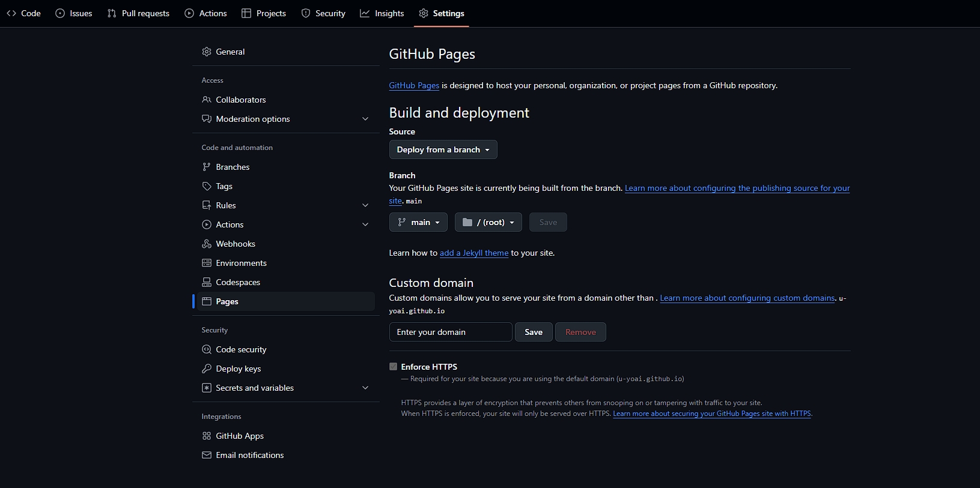Click the Webhooks icon in sidebar
The height and width of the screenshot is (488, 980).
tap(207, 244)
